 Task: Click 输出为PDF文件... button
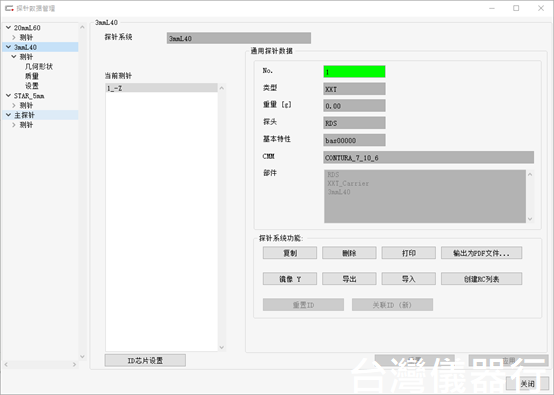click(x=482, y=253)
